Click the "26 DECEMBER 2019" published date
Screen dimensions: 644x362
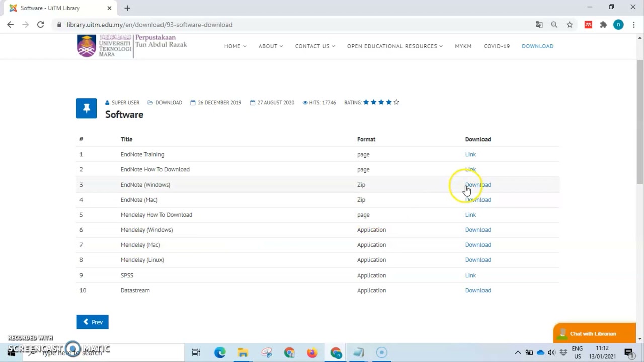point(219,103)
